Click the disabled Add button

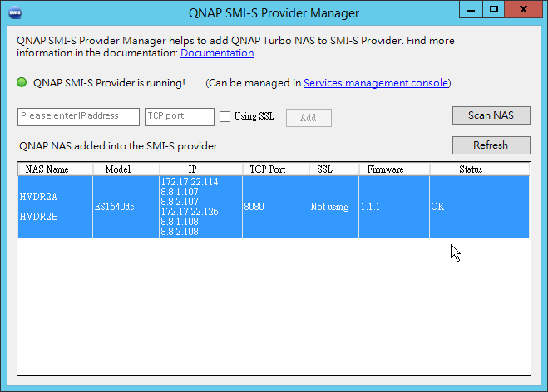[x=309, y=118]
